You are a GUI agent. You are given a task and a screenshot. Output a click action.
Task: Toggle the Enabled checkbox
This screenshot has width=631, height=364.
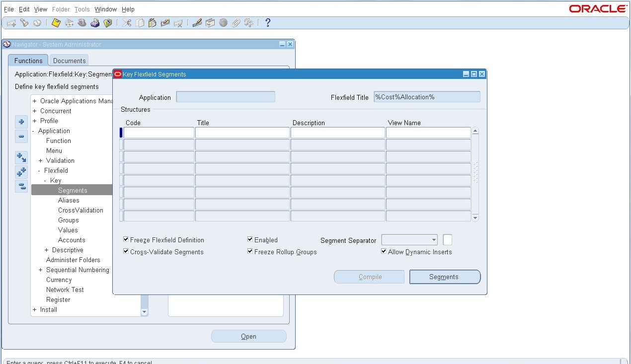tap(250, 239)
